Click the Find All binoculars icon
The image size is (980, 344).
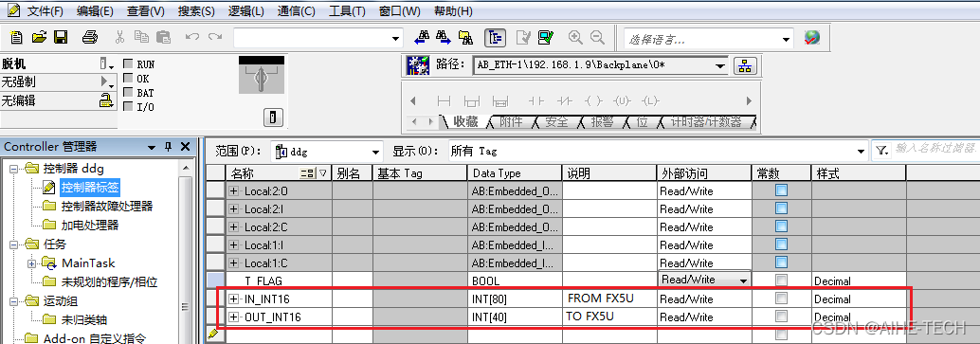pos(465,38)
